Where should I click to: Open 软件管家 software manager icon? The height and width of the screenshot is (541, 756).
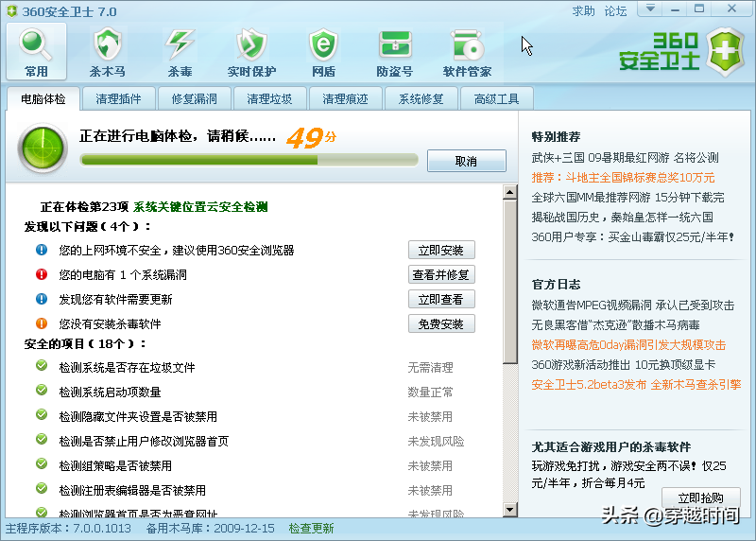coord(467,50)
